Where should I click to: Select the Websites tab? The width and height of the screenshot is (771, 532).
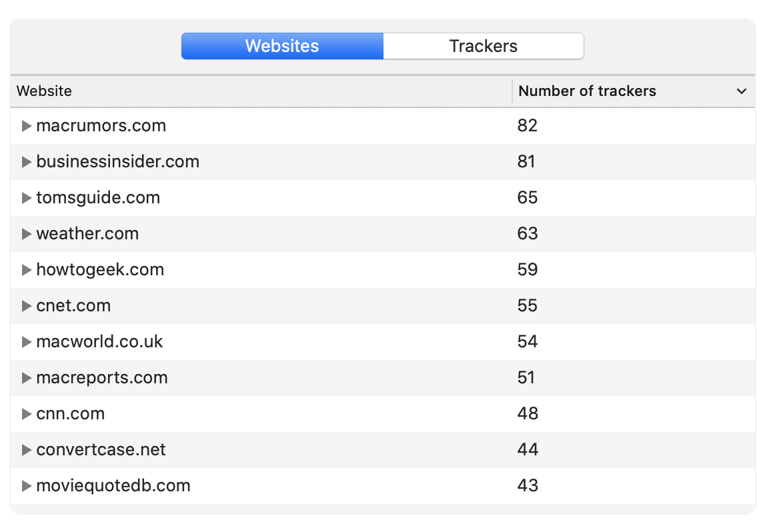click(x=282, y=46)
